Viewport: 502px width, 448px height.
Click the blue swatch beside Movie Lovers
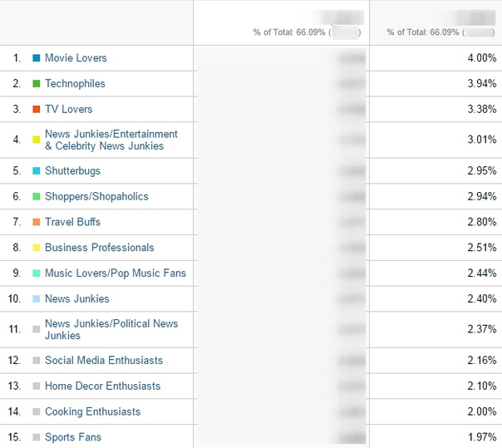[36, 58]
